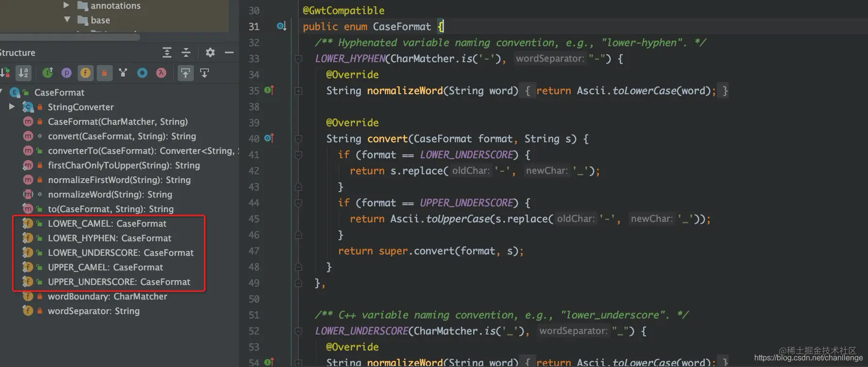Click the field icon next to wordSeparator

28,311
